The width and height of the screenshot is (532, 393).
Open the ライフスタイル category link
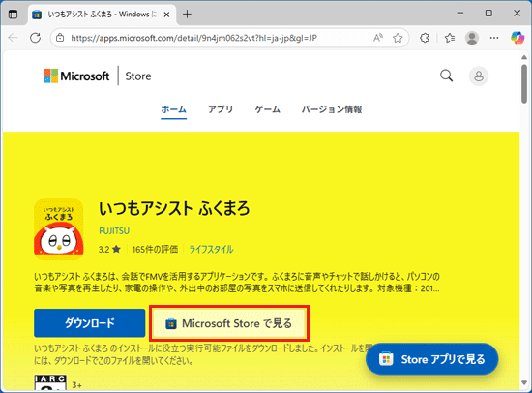click(211, 250)
